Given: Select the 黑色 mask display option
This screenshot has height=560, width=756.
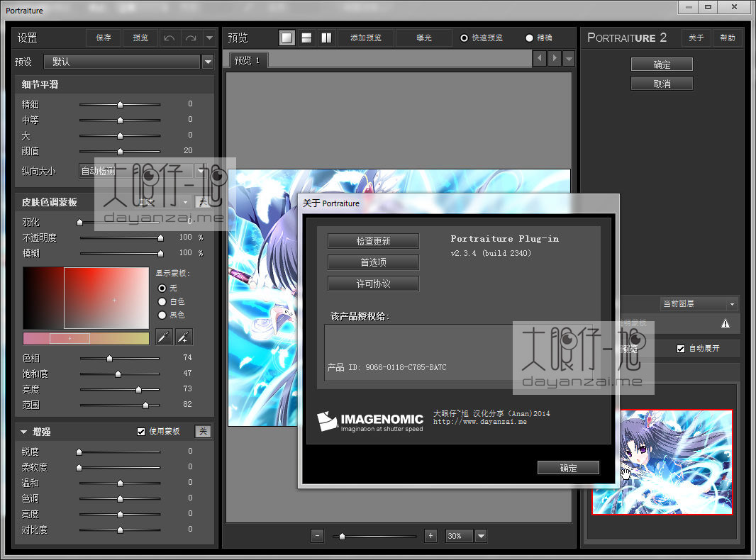Looking at the screenshot, I should pyautogui.click(x=162, y=315).
